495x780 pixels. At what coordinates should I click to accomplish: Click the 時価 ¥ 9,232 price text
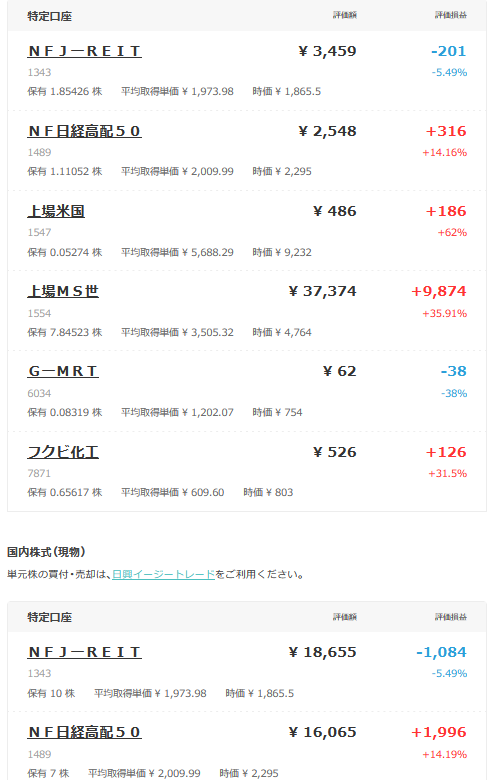coord(282,253)
